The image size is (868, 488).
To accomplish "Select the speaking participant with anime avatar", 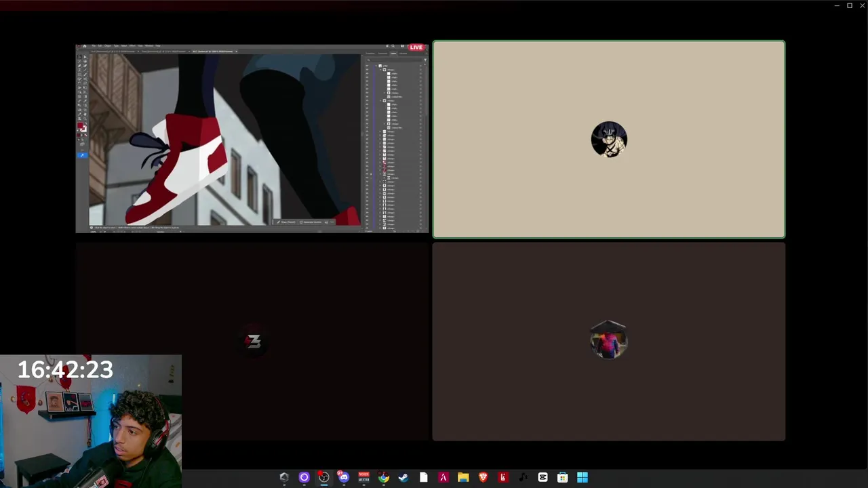I will pyautogui.click(x=609, y=139).
